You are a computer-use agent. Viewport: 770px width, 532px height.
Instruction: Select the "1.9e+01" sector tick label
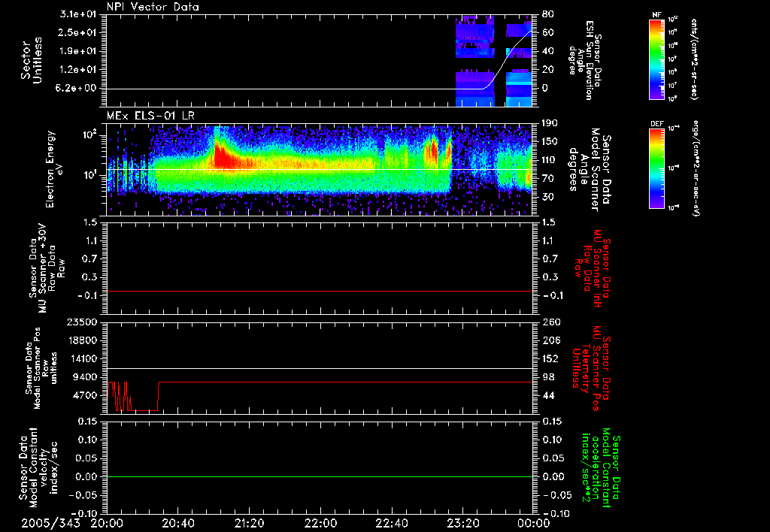point(78,51)
